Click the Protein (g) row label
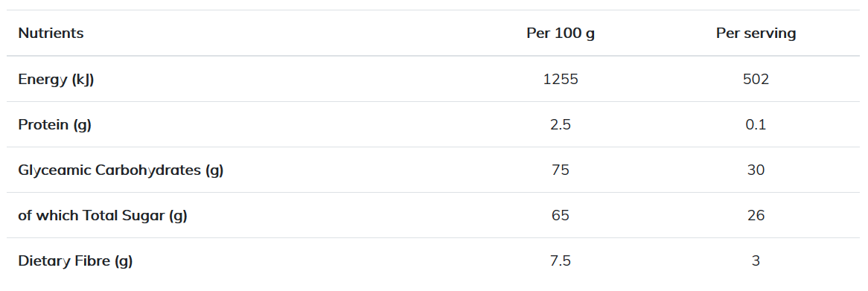Image resolution: width=868 pixels, height=291 pixels. (55, 124)
